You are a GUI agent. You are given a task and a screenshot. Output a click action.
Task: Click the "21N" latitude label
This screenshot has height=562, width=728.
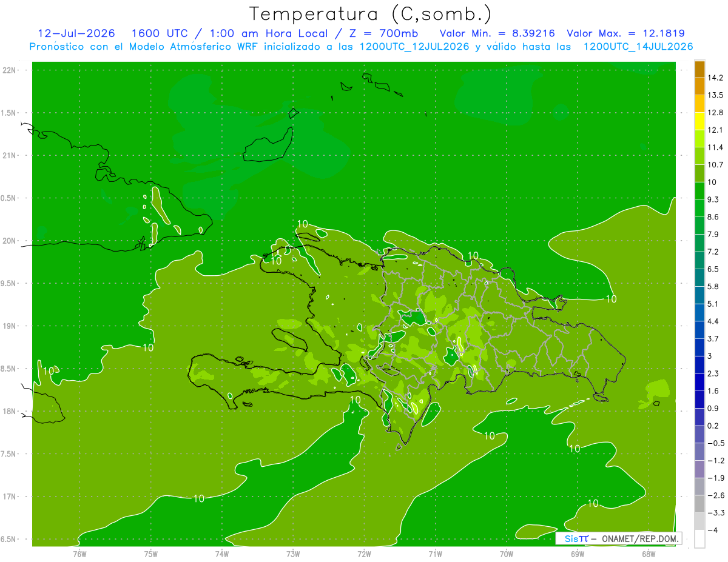click(10, 156)
